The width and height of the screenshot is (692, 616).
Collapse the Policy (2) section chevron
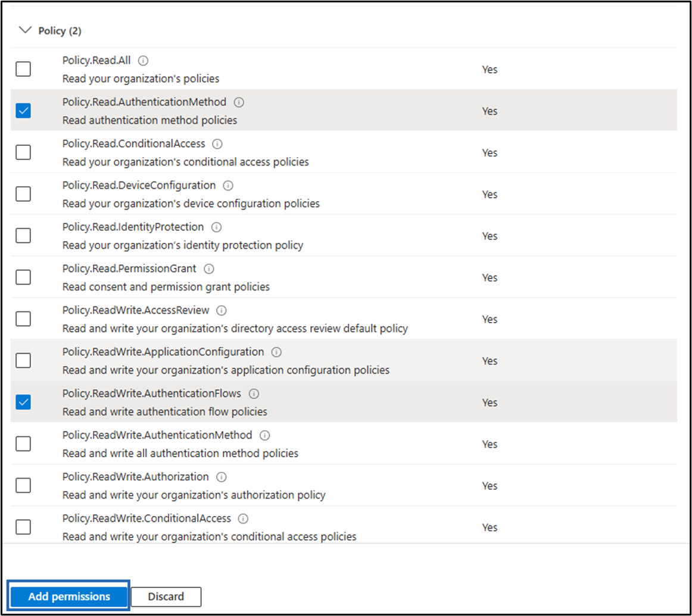pos(26,30)
